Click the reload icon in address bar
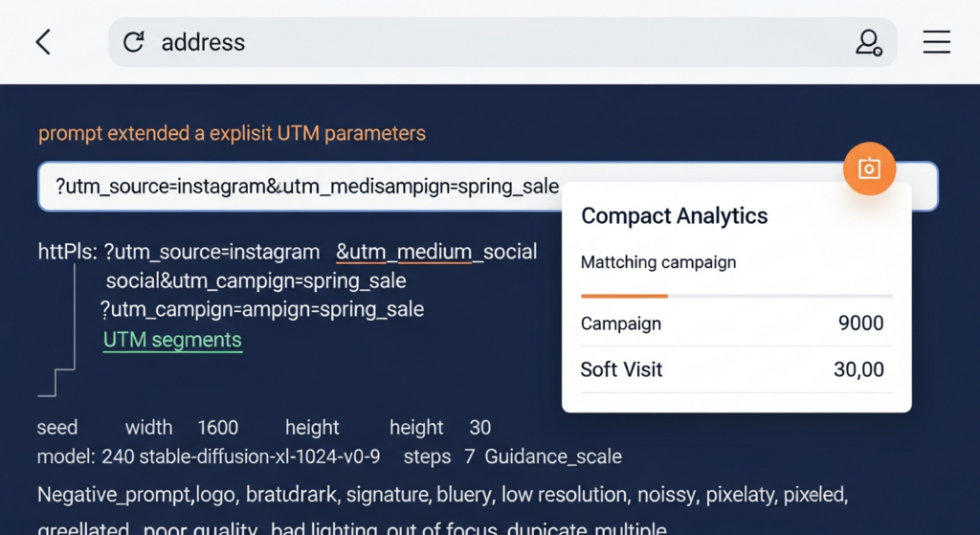This screenshot has height=535, width=980. 134,42
